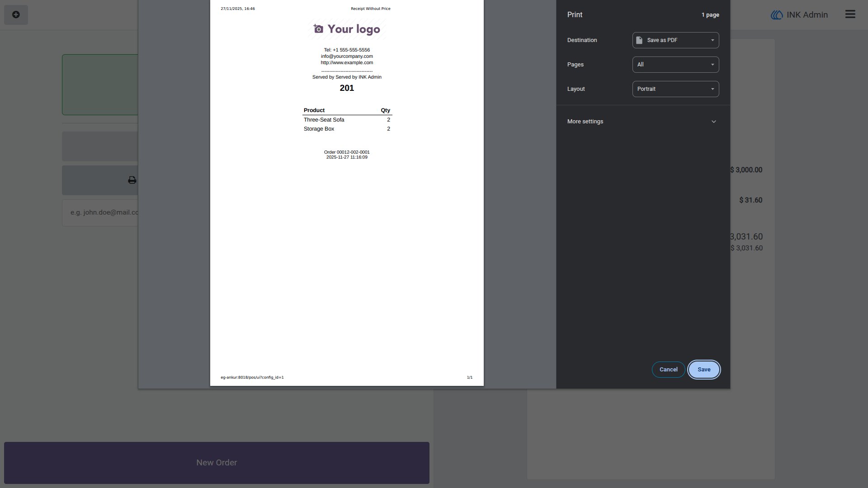Open the Pages dropdown set to All
The width and height of the screenshot is (868, 488).
[675, 65]
